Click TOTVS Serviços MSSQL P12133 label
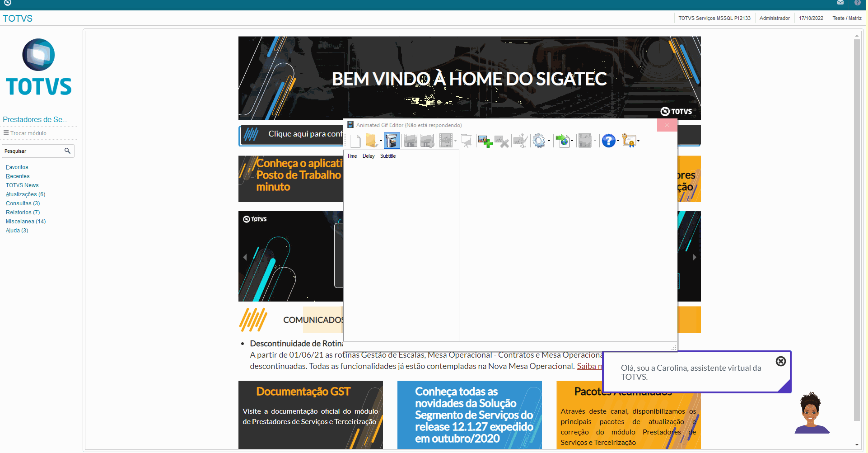The image size is (868, 453). click(x=714, y=18)
